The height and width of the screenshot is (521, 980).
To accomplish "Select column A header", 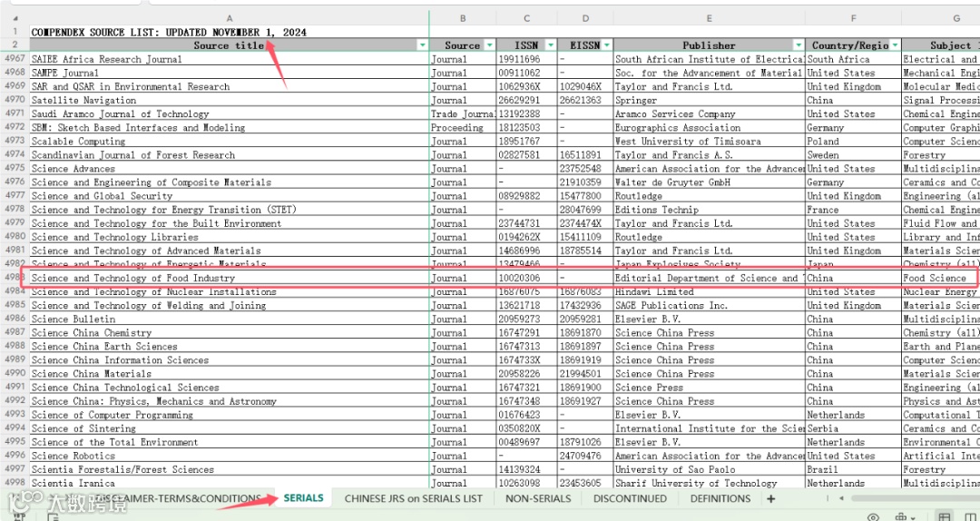I will pos(230,18).
